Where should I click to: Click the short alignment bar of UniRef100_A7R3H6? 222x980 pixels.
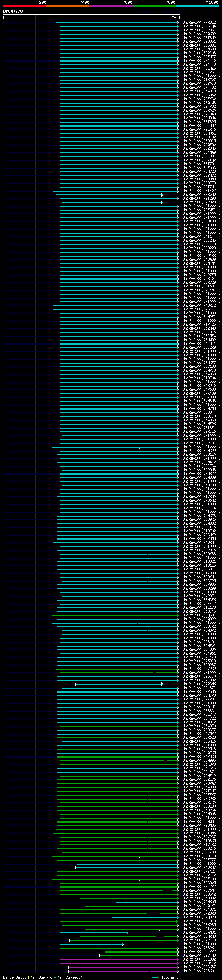119,684
